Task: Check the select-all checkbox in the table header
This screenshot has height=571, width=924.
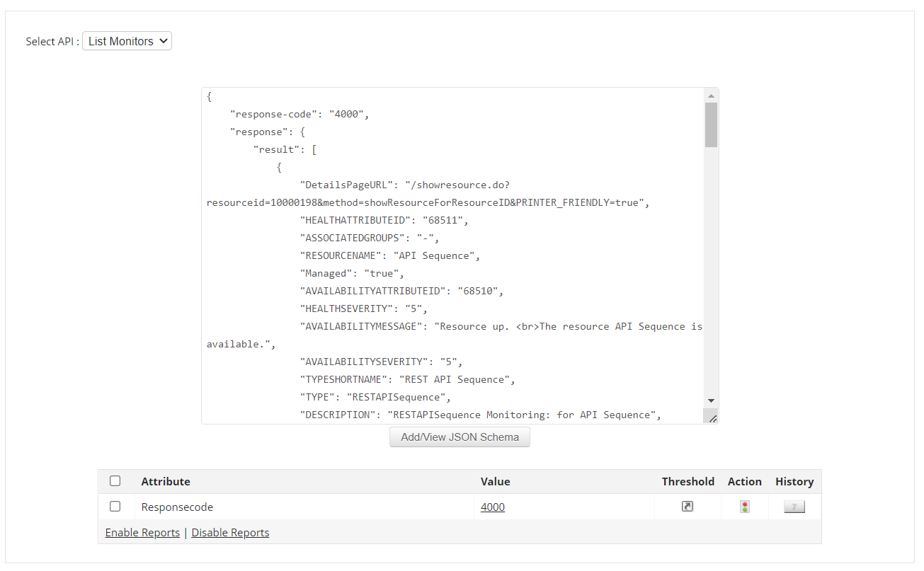Action: coord(115,480)
